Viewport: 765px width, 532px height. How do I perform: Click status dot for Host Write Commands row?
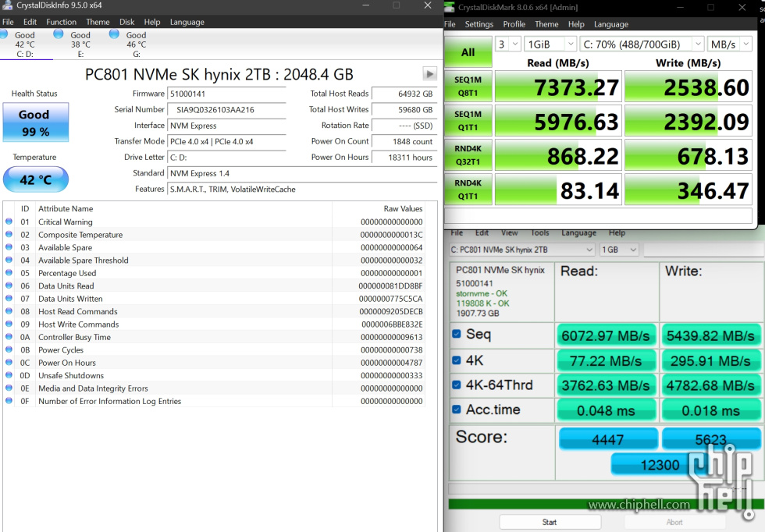[x=9, y=324]
